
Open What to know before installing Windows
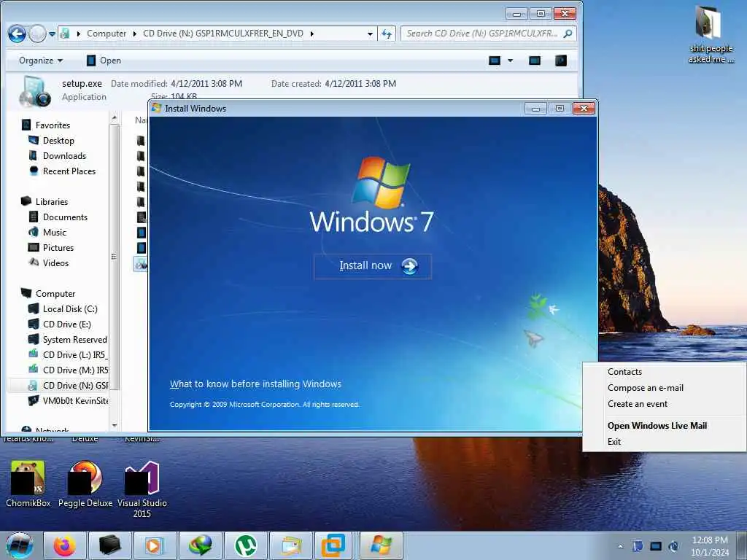pyautogui.click(x=255, y=384)
